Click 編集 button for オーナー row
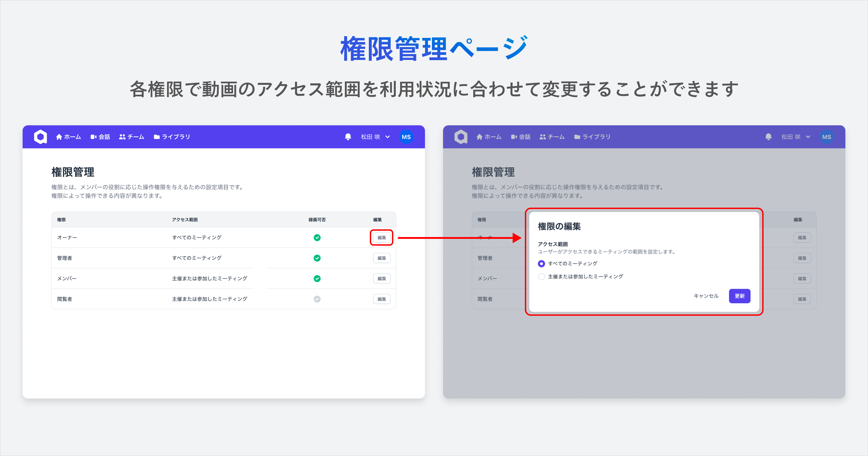The height and width of the screenshot is (456, 868). point(381,237)
